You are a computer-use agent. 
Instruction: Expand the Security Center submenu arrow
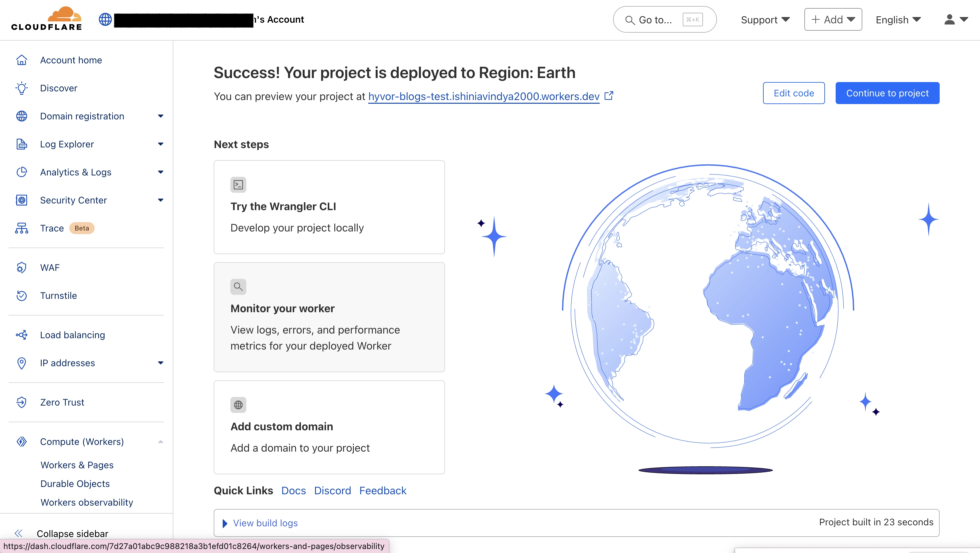pyautogui.click(x=161, y=200)
